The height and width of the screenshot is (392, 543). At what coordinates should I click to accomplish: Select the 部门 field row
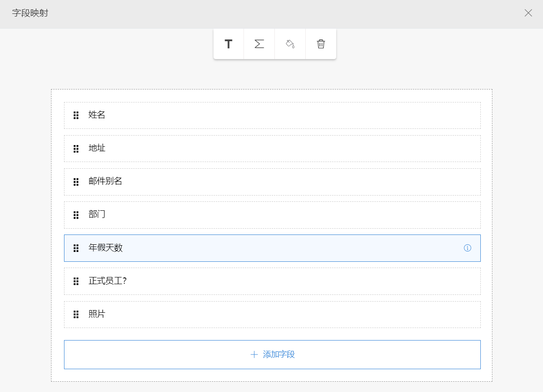(272, 215)
